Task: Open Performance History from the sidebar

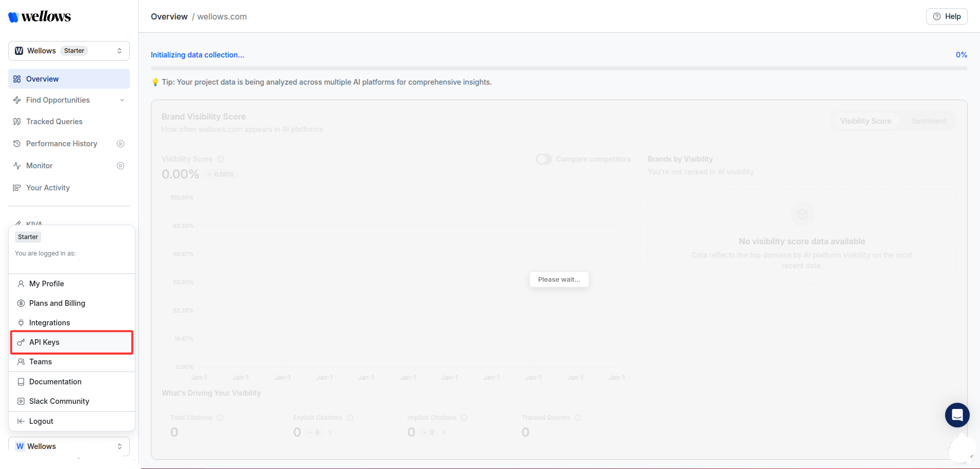Action: tap(62, 144)
